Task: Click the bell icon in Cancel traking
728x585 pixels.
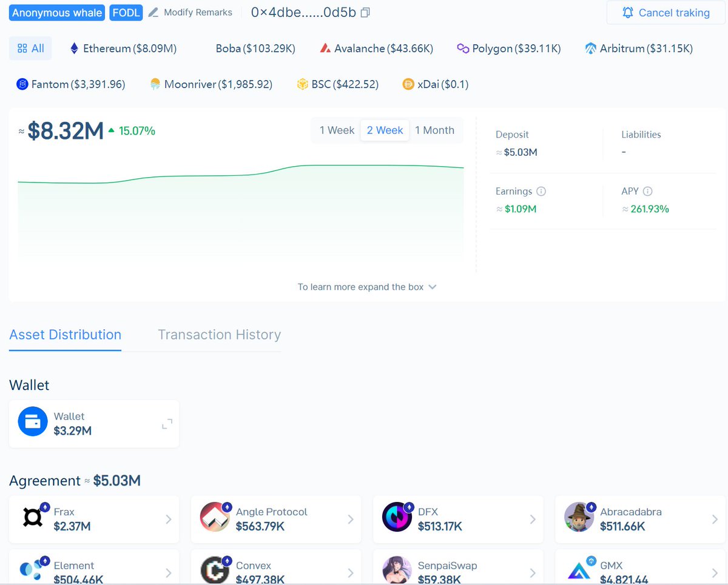Action: (628, 12)
